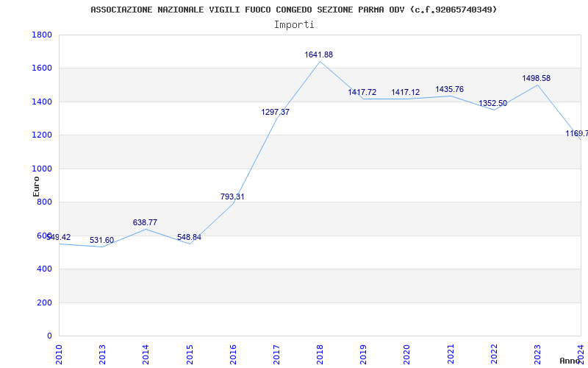Select data label 549.42

[x=59, y=238]
